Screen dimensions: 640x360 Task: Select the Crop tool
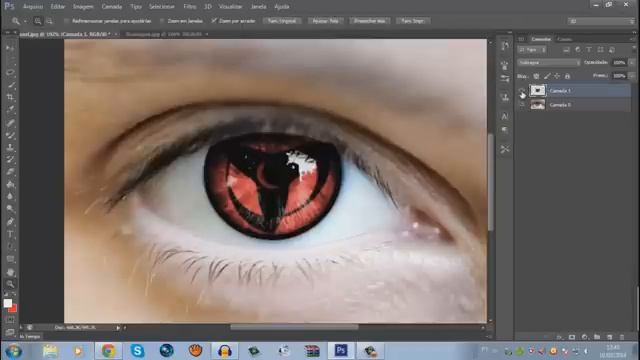tap(10, 97)
